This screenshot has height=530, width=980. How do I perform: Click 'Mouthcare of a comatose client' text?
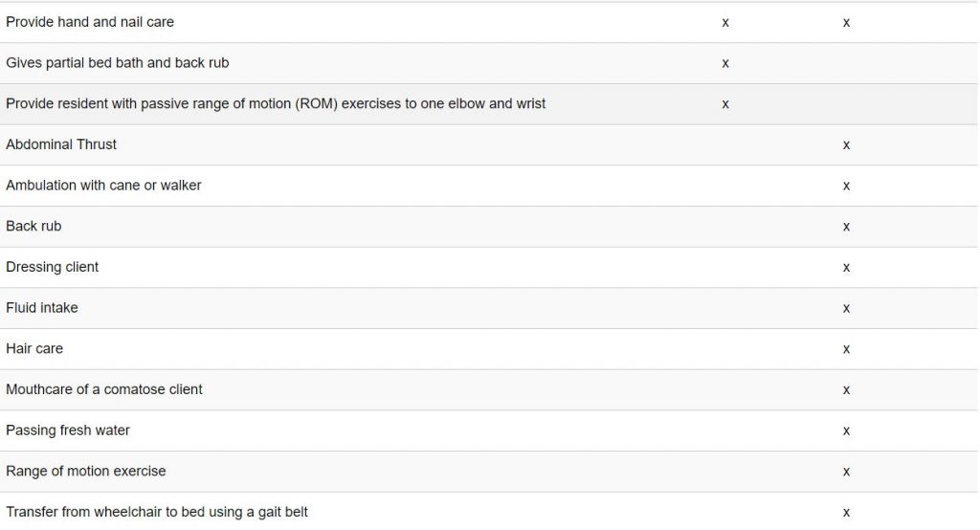pos(104,389)
